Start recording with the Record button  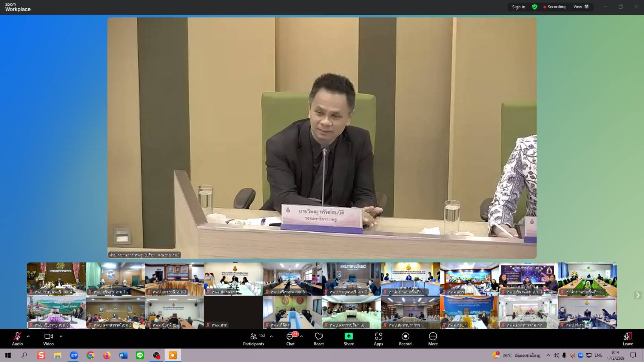(405, 338)
